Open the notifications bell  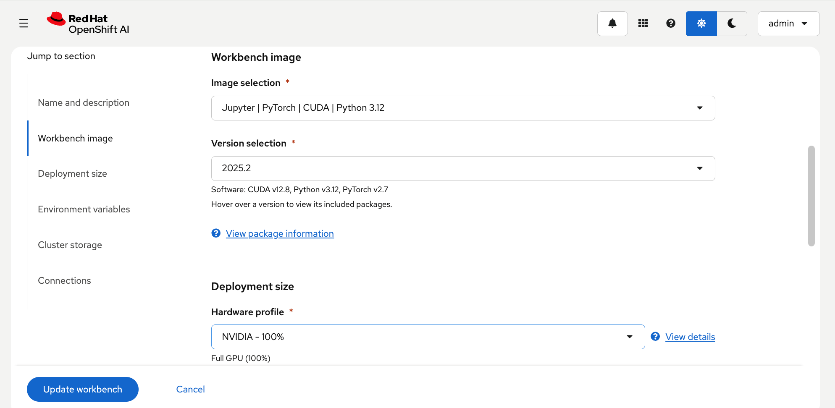click(x=612, y=23)
